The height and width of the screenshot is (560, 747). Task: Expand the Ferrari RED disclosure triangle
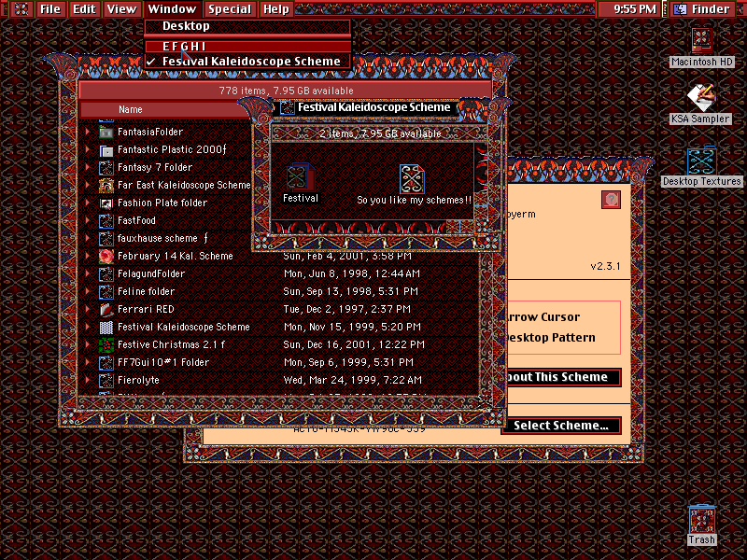pyautogui.click(x=87, y=309)
